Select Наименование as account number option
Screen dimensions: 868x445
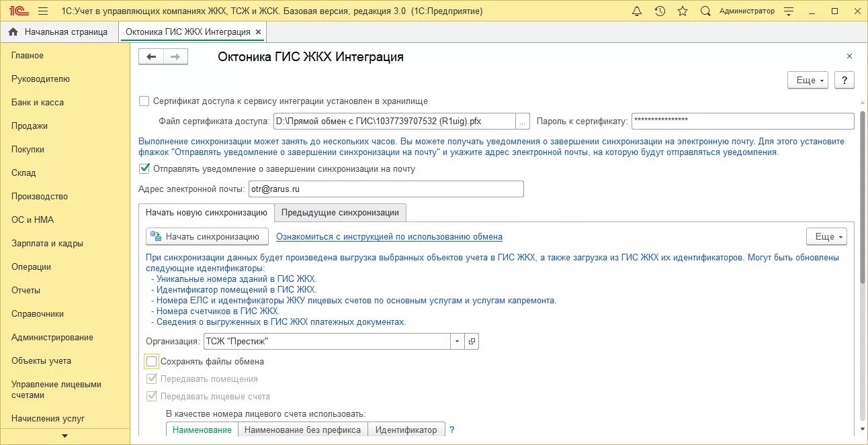(x=202, y=430)
